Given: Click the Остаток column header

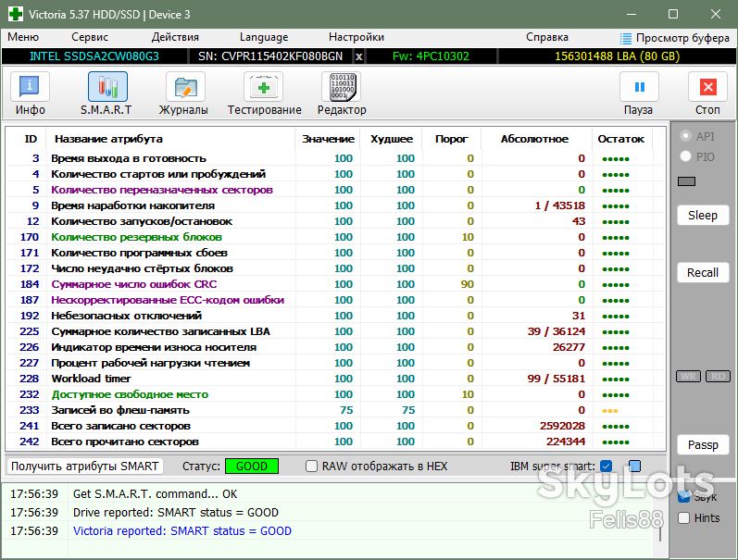Looking at the screenshot, I should [620, 139].
